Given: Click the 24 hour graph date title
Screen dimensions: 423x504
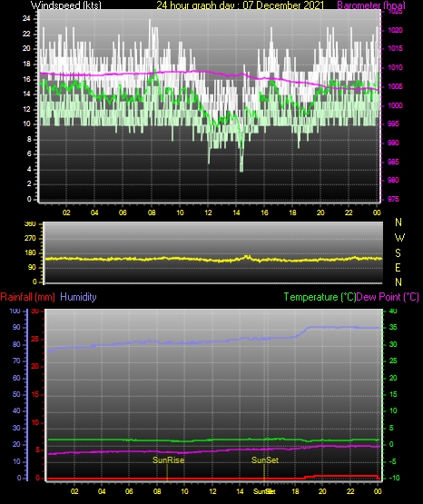Looking at the screenshot, I should (x=241, y=5).
